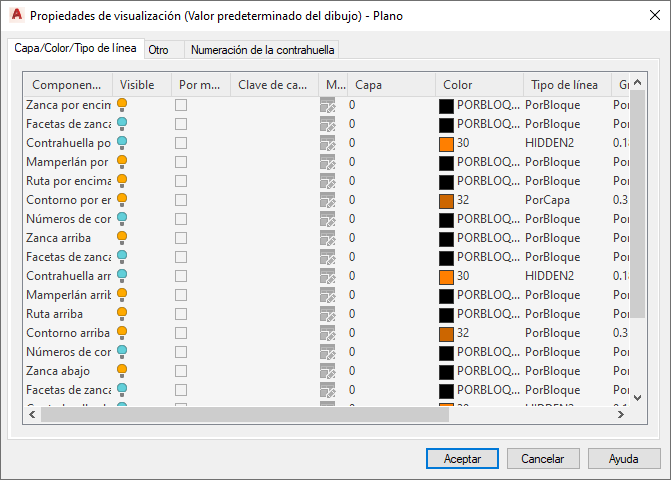Switch to the Otro tab
This screenshot has width=671, height=480.
pos(158,49)
